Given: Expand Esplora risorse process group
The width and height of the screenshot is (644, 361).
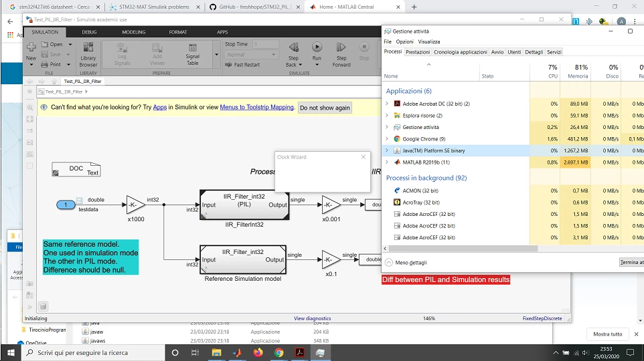Looking at the screenshot, I should [x=387, y=115].
